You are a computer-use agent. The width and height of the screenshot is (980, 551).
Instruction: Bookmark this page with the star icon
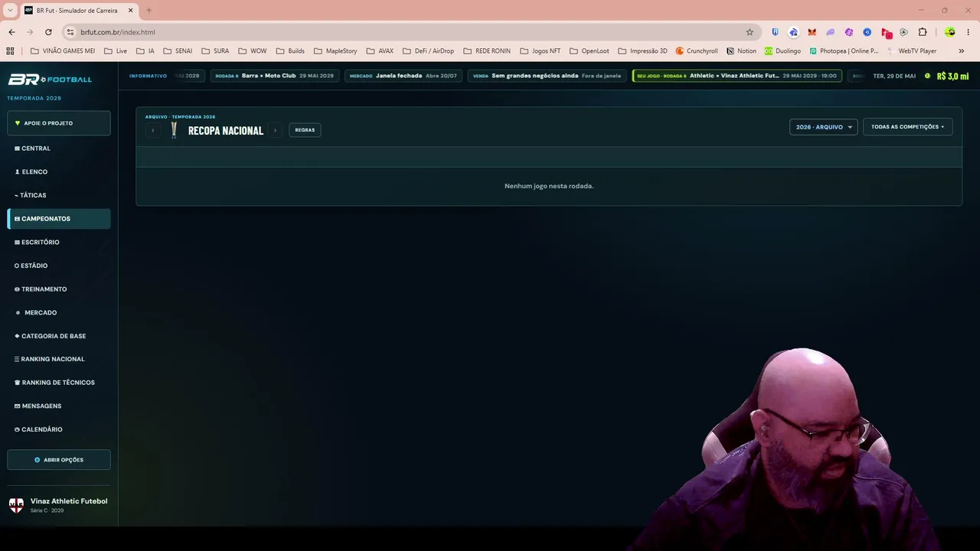pos(750,32)
